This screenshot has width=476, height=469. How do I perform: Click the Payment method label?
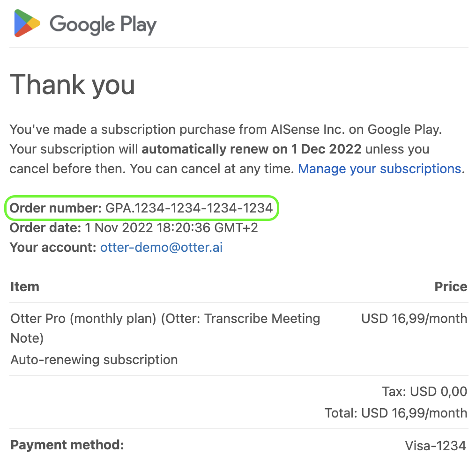pos(67,445)
